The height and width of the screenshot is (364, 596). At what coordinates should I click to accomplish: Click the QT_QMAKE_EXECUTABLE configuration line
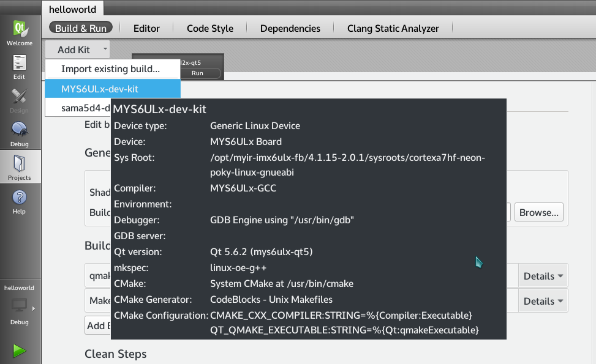(x=344, y=330)
